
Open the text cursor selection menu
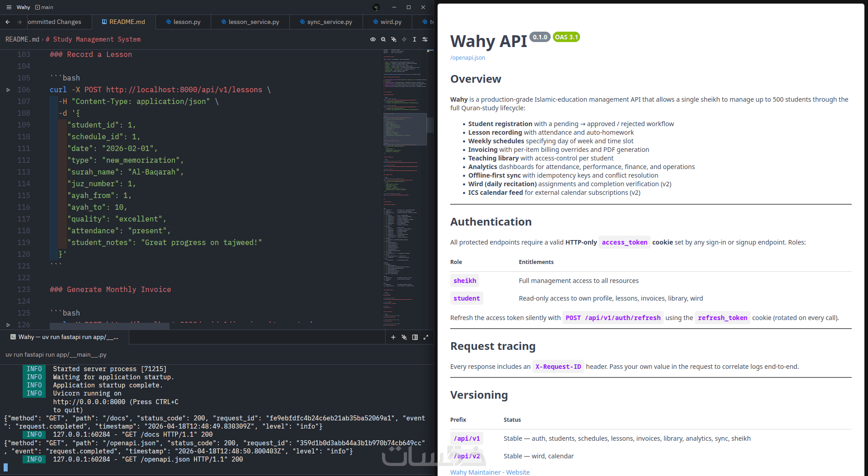coord(415,39)
